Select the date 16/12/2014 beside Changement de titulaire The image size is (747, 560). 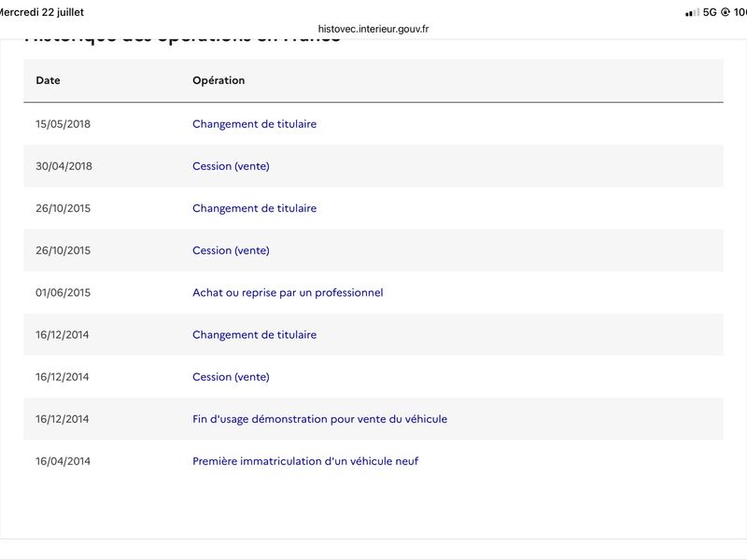pos(62,335)
